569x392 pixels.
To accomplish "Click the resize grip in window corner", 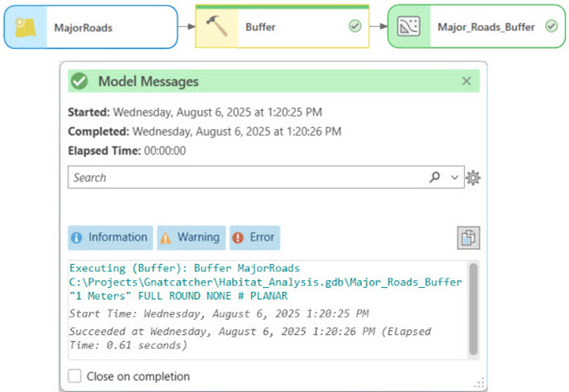I will 479,383.
